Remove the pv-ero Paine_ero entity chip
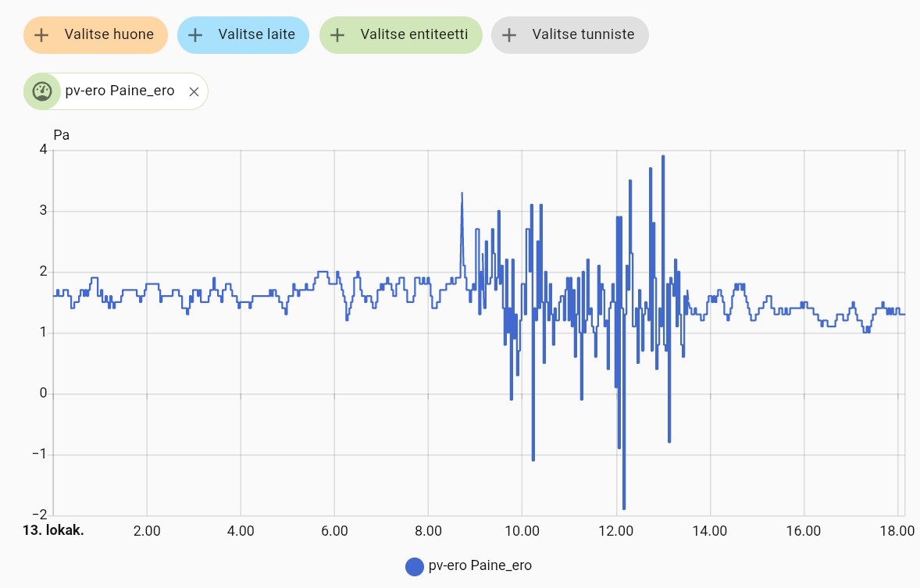 click(x=194, y=91)
